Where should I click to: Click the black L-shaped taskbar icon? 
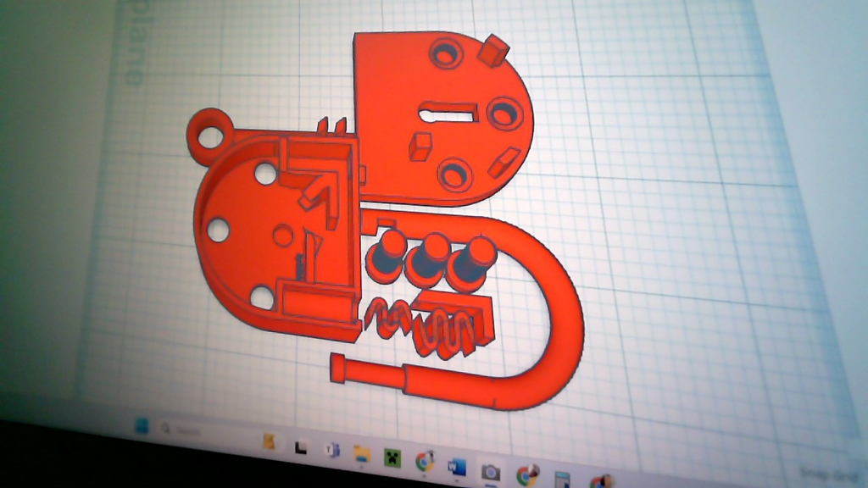click(x=301, y=447)
